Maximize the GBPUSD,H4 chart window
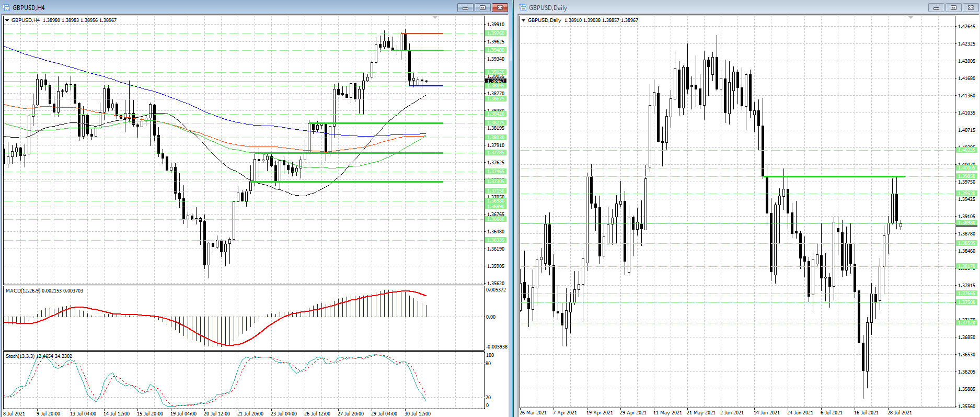 [482, 7]
